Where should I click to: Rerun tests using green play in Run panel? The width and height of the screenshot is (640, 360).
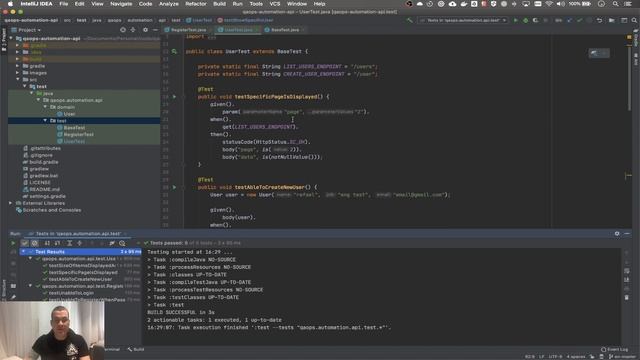pos(13,243)
